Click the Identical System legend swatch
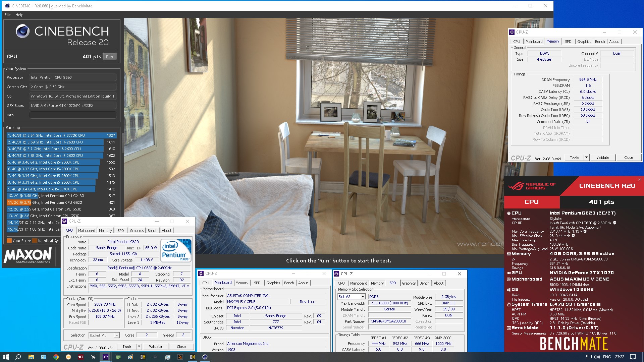The image size is (644, 362). tap(35, 241)
